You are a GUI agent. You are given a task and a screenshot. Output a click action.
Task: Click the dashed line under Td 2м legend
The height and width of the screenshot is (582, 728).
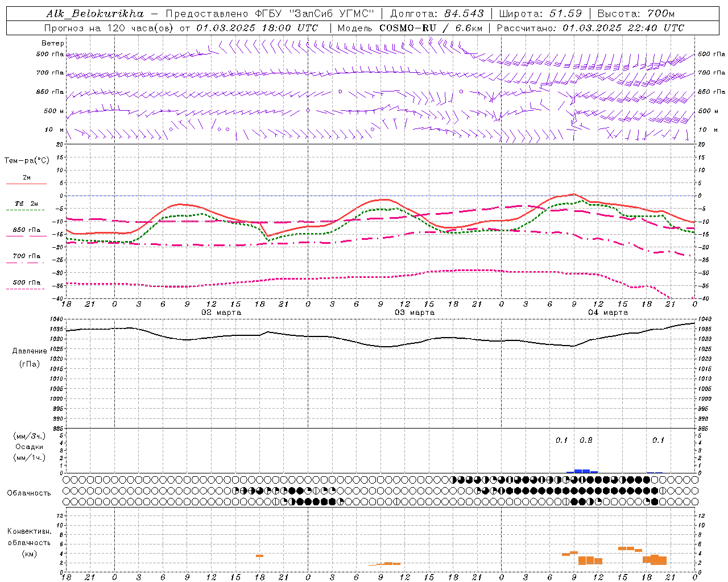pos(25,210)
